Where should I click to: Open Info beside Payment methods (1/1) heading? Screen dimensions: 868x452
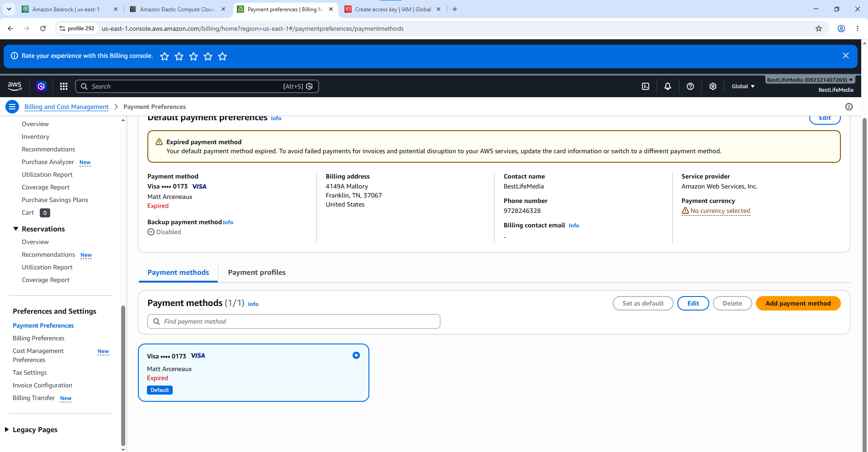click(253, 304)
